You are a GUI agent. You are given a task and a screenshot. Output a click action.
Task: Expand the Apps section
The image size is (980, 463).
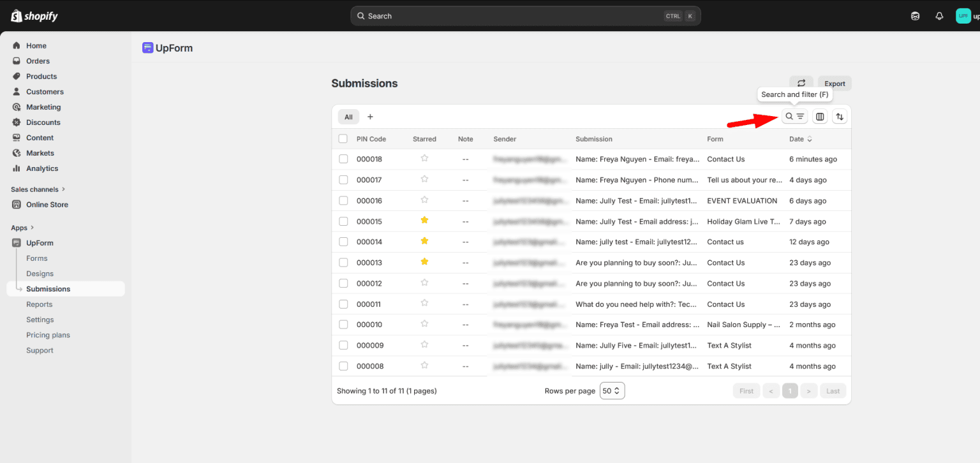pyautogui.click(x=22, y=228)
